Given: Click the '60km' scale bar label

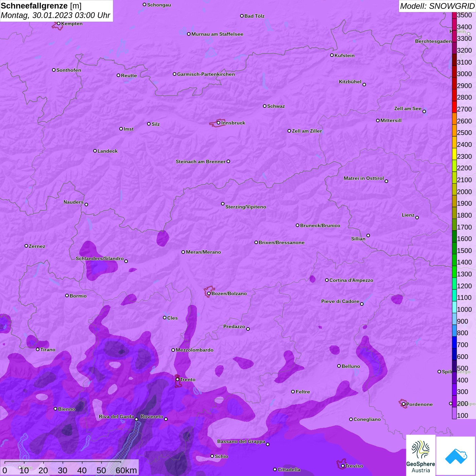Looking at the screenshot, I should (126, 470).
